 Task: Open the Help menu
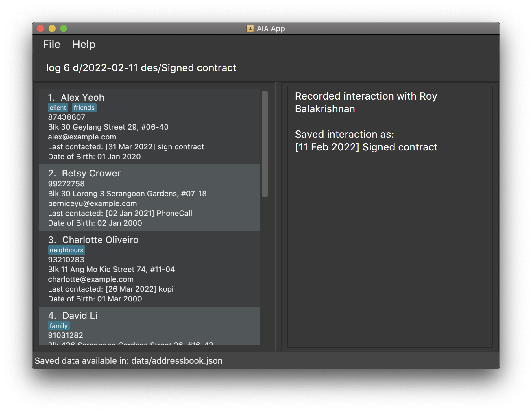point(84,44)
